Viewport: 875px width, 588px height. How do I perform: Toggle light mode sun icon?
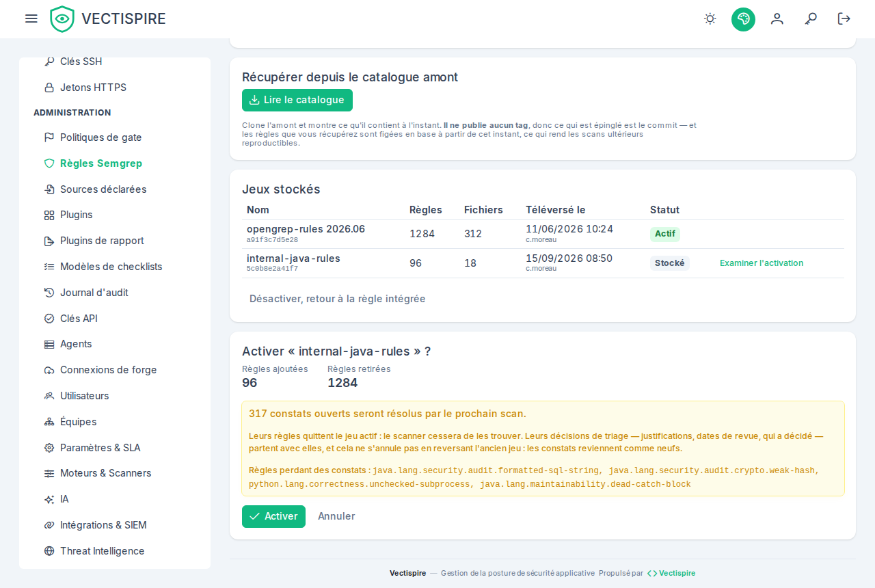coord(710,18)
